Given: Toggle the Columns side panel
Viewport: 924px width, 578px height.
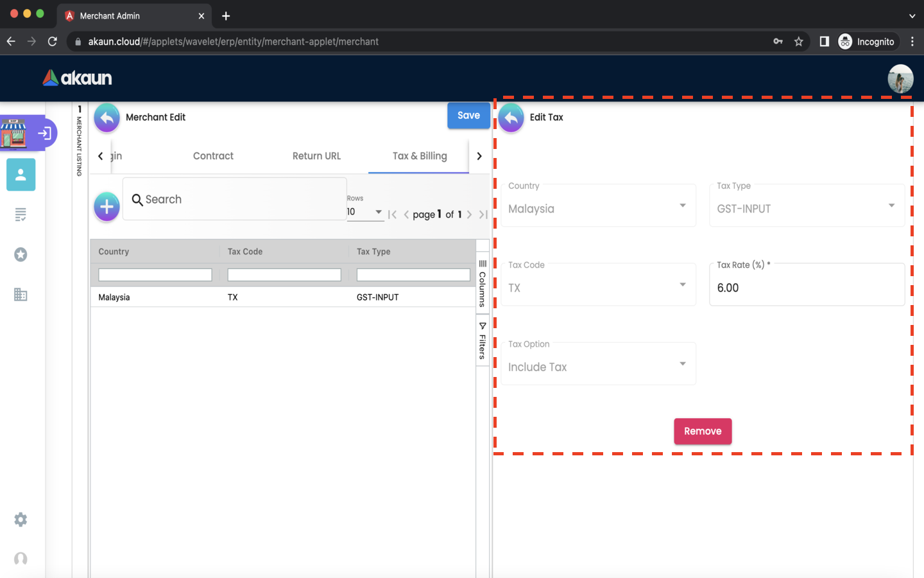Looking at the screenshot, I should (483, 283).
